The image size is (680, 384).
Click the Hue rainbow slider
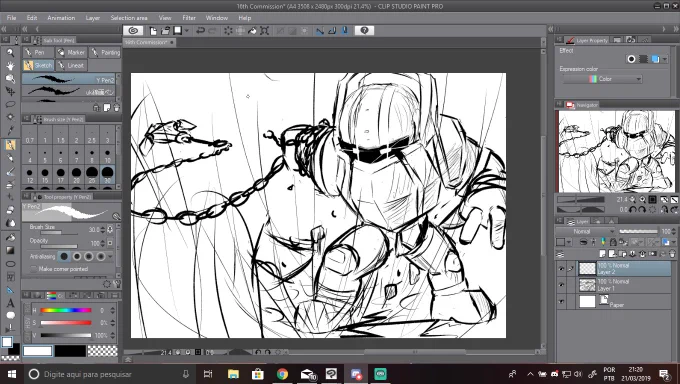click(x=66, y=310)
